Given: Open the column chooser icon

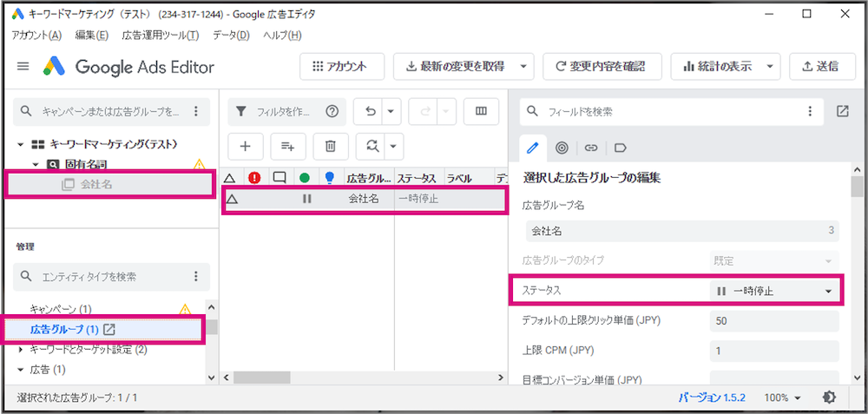Looking at the screenshot, I should [481, 112].
